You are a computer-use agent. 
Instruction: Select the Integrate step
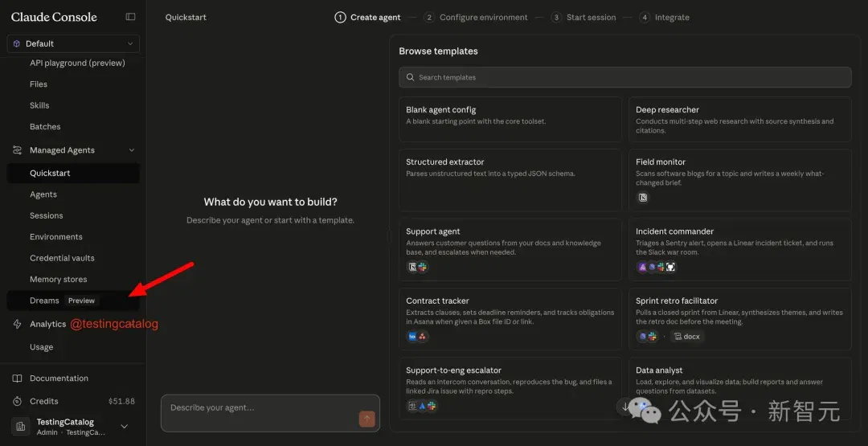pos(665,17)
